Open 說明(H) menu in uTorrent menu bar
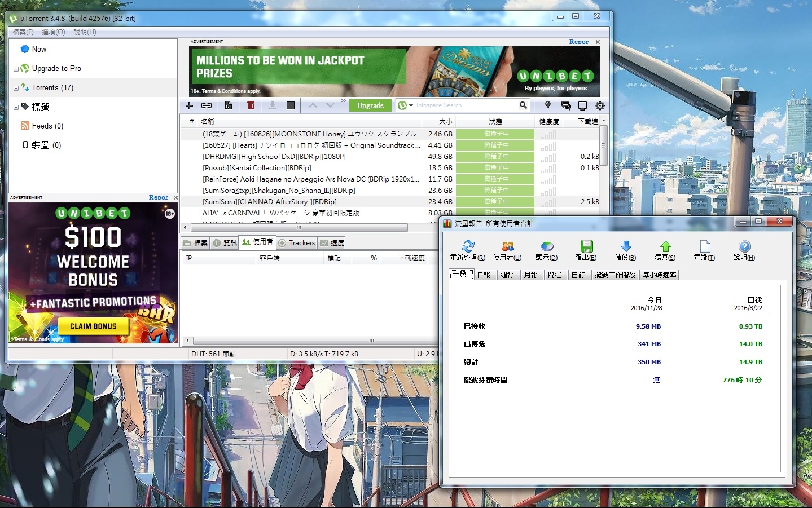The image size is (812, 508). [85, 32]
